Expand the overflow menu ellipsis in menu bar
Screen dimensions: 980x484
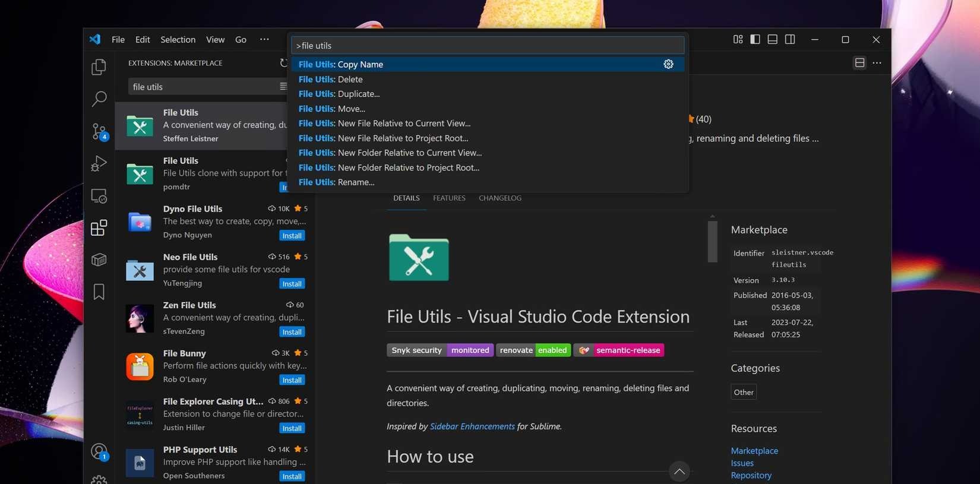coord(264,39)
